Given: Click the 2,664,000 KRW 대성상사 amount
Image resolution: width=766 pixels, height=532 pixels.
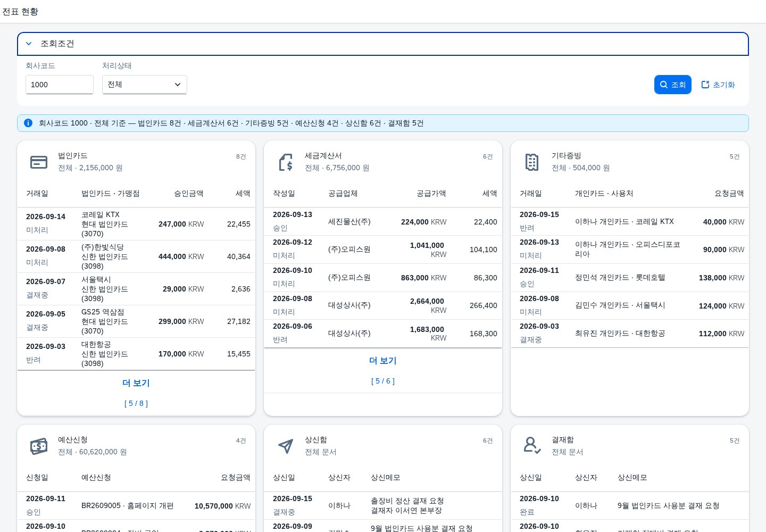Looking at the screenshot, I should pyautogui.click(x=428, y=305).
